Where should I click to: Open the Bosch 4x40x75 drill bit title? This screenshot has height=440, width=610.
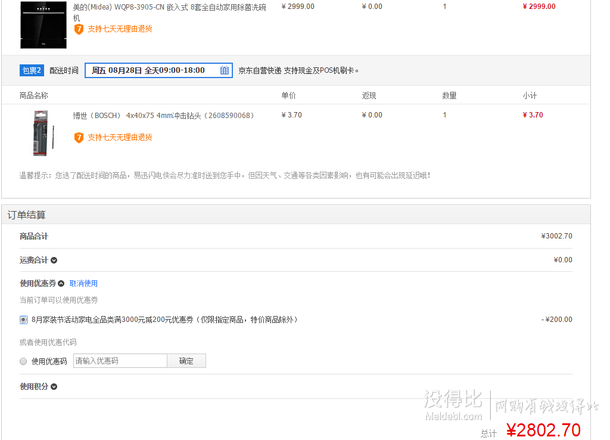[163, 116]
